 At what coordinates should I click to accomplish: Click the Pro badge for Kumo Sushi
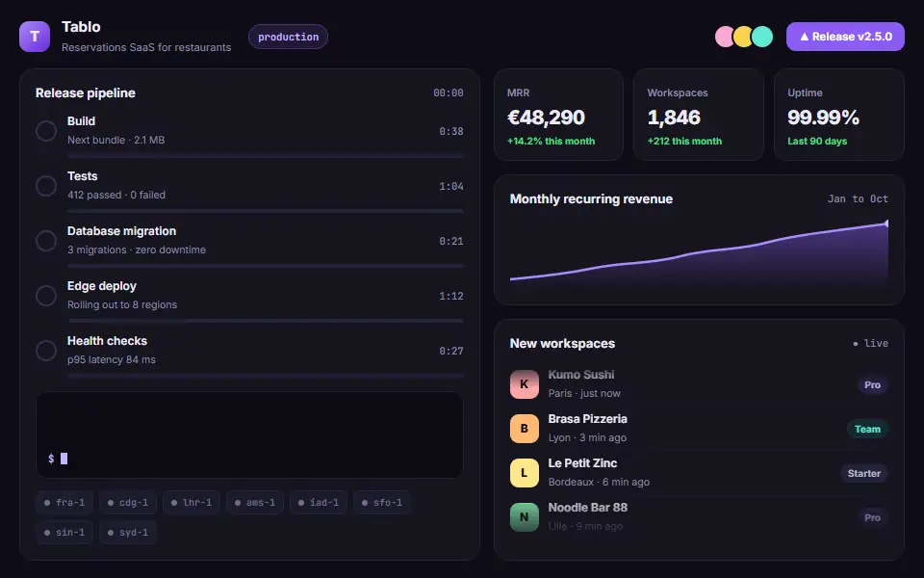click(872, 384)
